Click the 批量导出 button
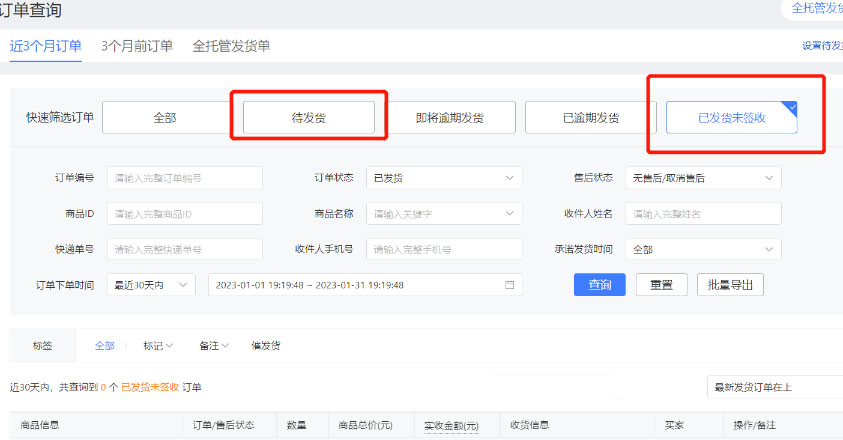 [x=730, y=285]
